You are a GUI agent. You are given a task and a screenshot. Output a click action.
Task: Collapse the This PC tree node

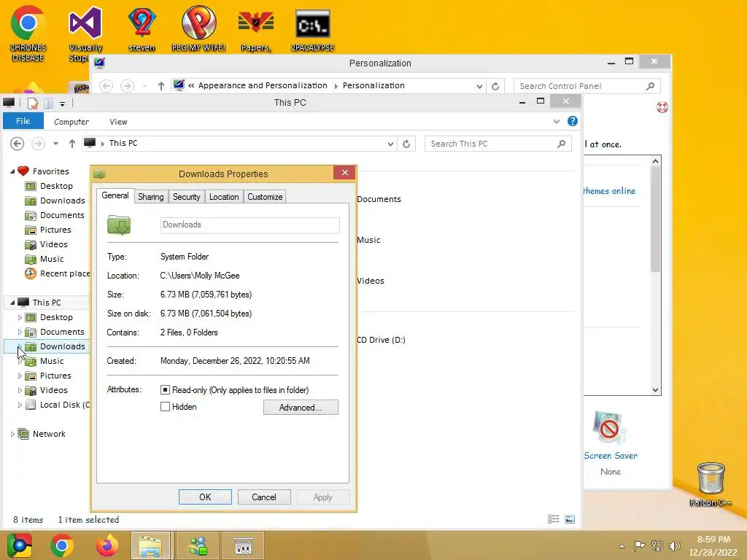(x=13, y=303)
